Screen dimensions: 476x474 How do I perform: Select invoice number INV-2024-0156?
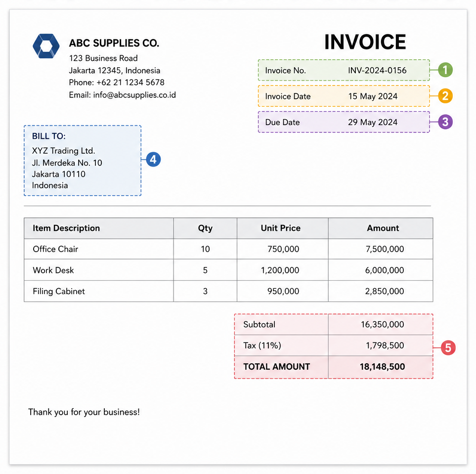click(x=377, y=71)
